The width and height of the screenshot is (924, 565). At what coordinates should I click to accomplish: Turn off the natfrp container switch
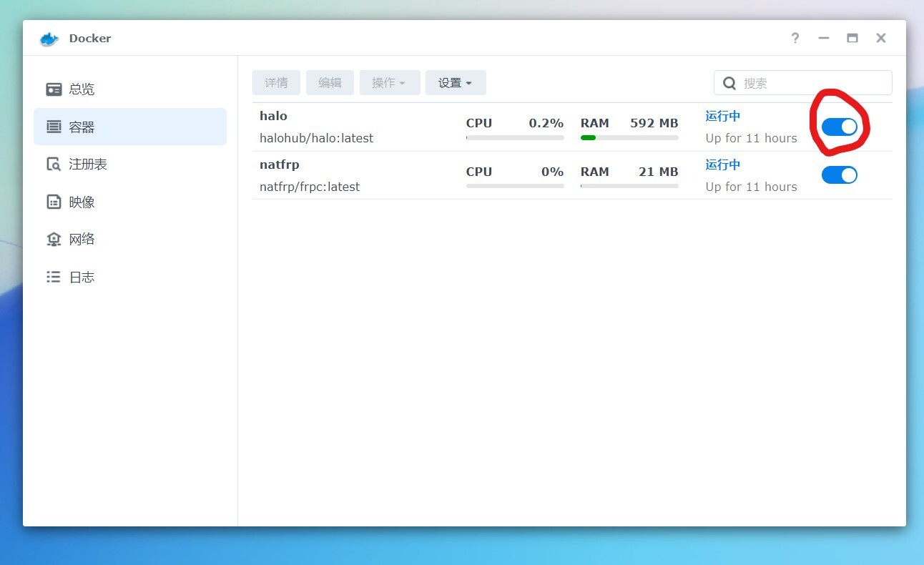pos(839,175)
